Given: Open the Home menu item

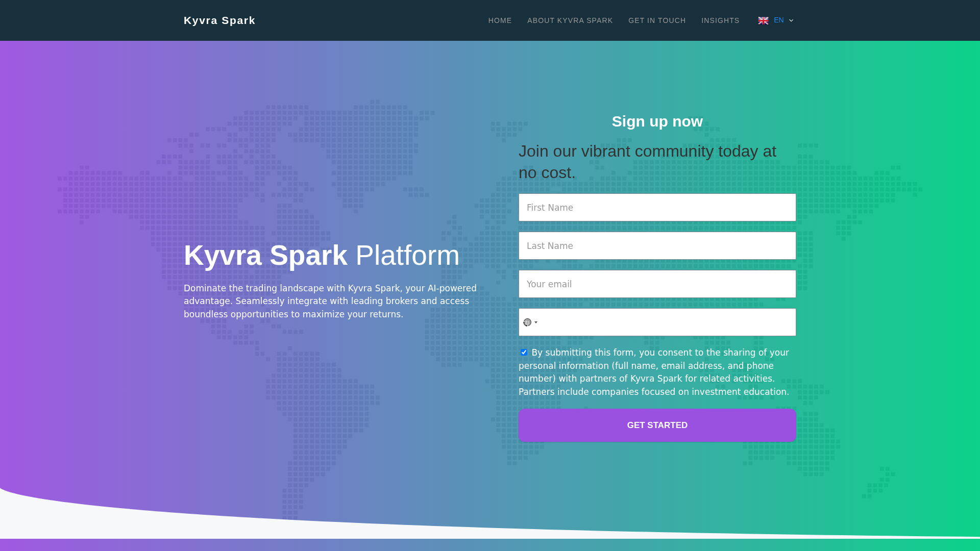Looking at the screenshot, I should click(500, 20).
